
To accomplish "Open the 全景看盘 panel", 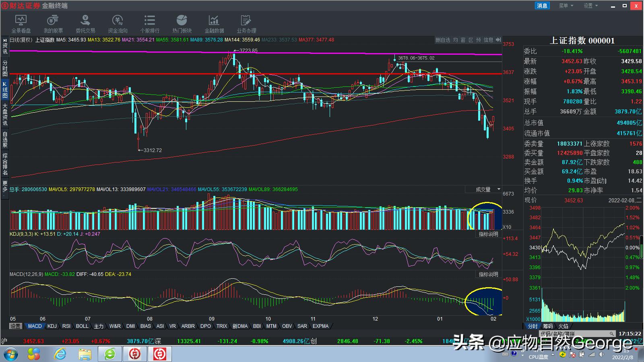I will [21, 23].
